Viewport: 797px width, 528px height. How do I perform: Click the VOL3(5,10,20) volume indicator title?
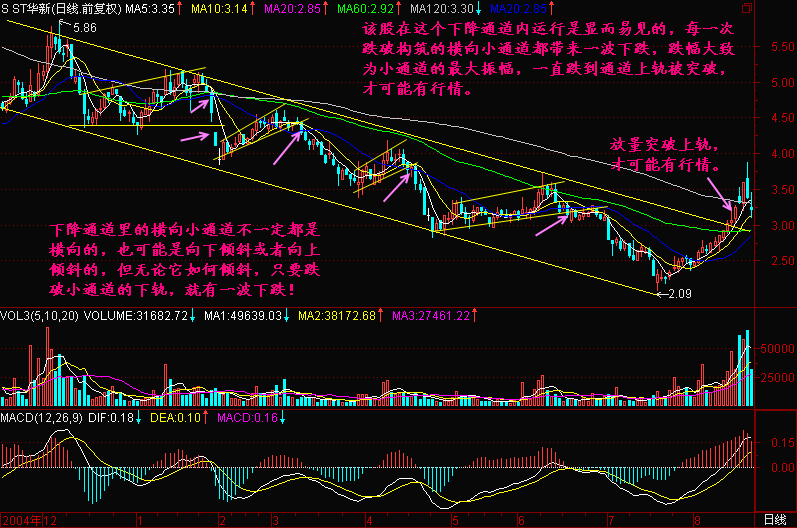point(40,317)
